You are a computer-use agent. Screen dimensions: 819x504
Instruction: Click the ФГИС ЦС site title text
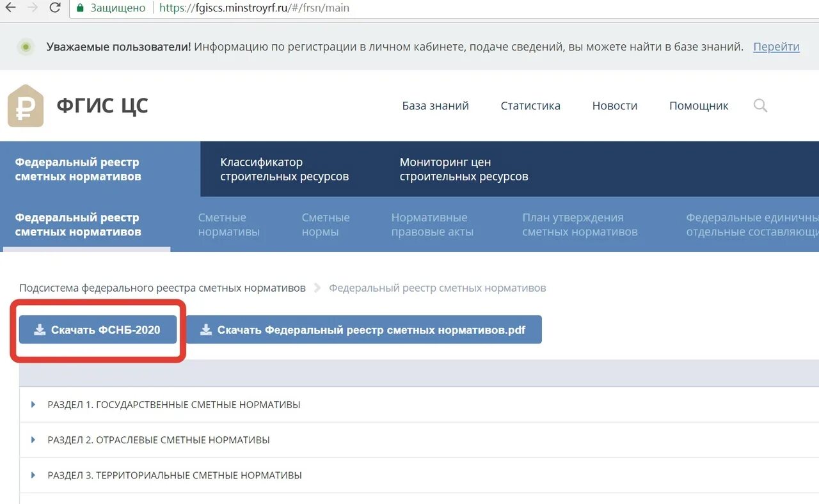pyautogui.click(x=102, y=106)
